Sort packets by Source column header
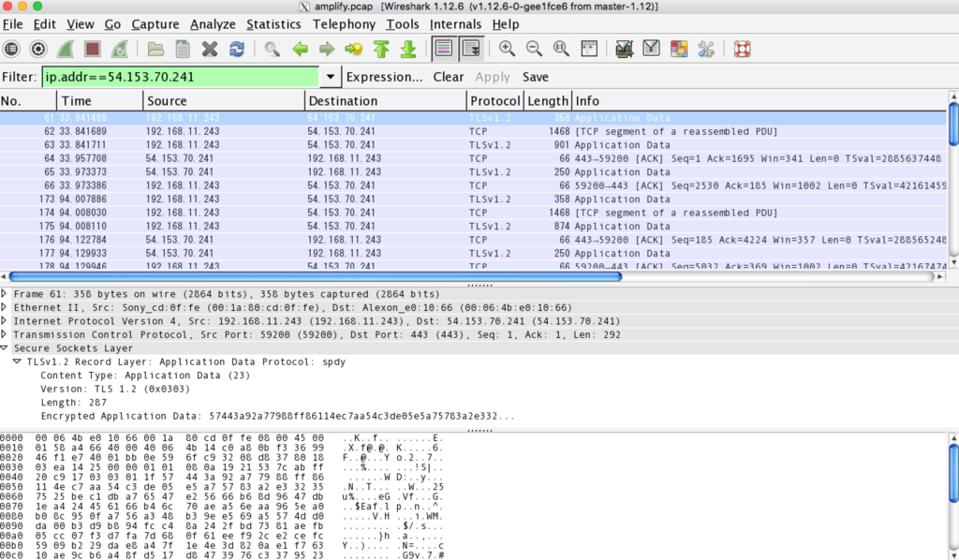959x560 pixels. pyautogui.click(x=224, y=101)
